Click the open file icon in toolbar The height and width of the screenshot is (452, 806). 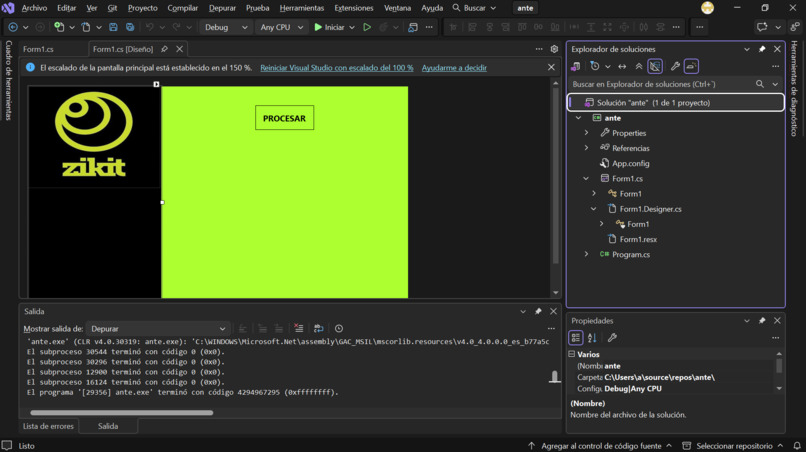[86, 27]
